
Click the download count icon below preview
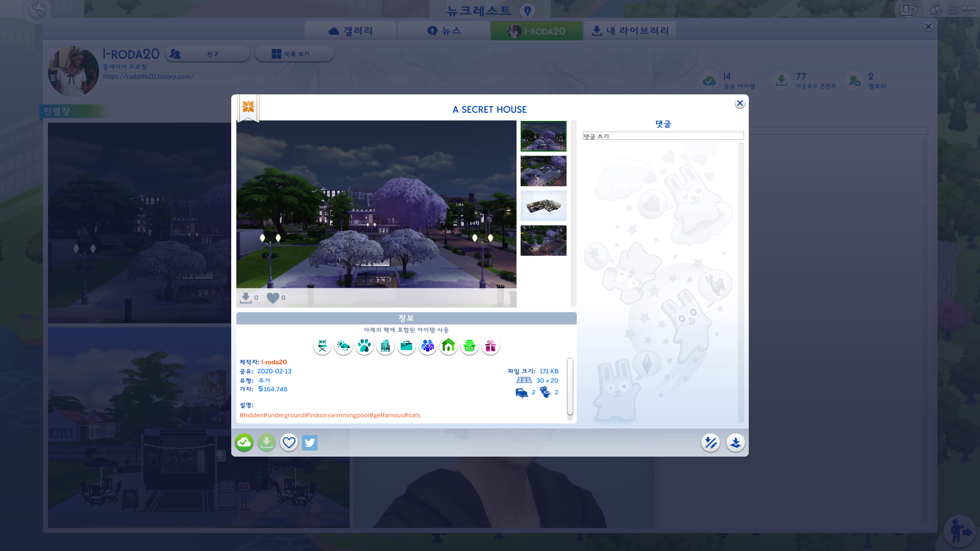[246, 298]
